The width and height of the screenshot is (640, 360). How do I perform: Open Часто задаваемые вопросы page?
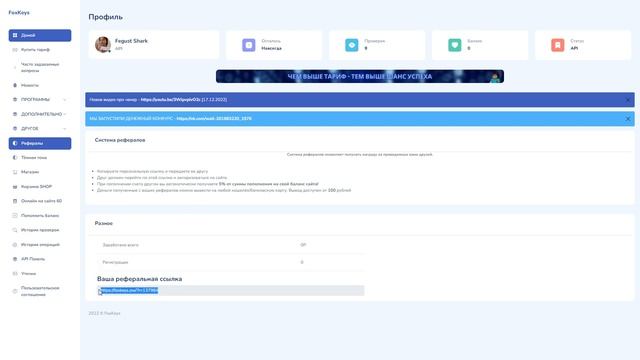click(x=40, y=67)
